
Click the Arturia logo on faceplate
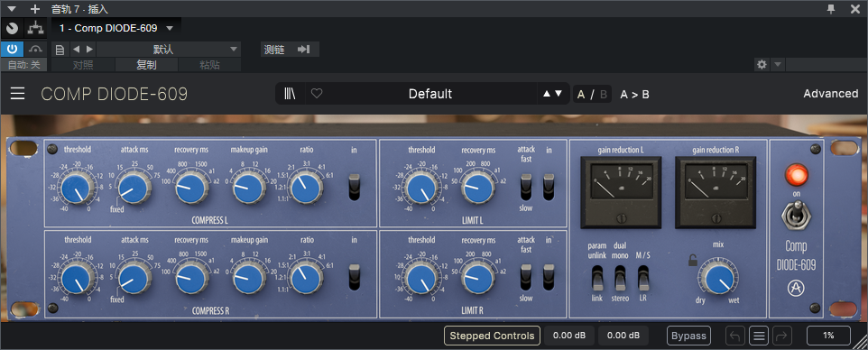pyautogui.click(x=796, y=288)
